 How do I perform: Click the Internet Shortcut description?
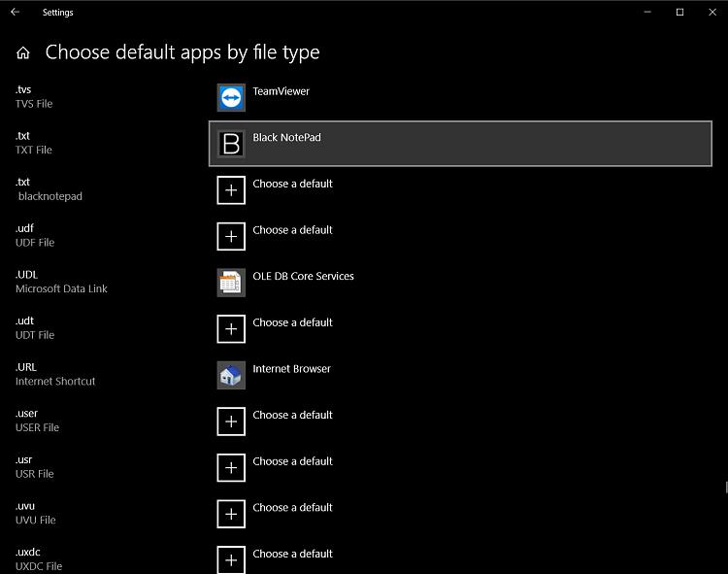[55, 382]
